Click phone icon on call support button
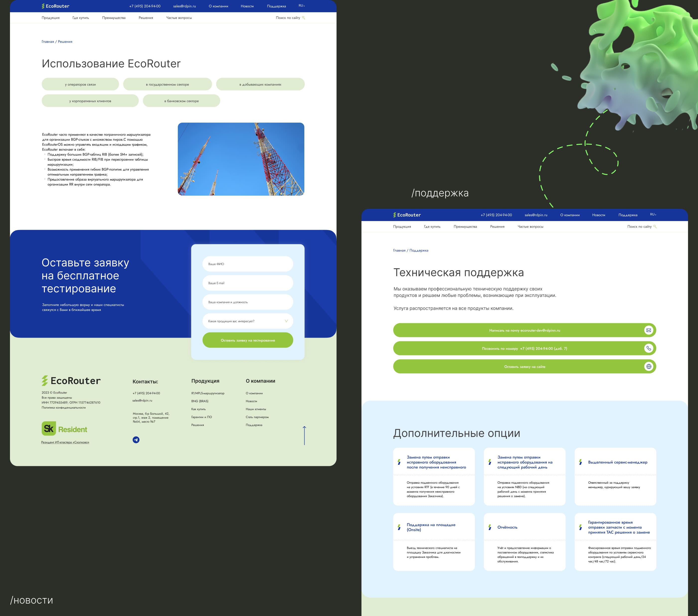 click(x=648, y=348)
